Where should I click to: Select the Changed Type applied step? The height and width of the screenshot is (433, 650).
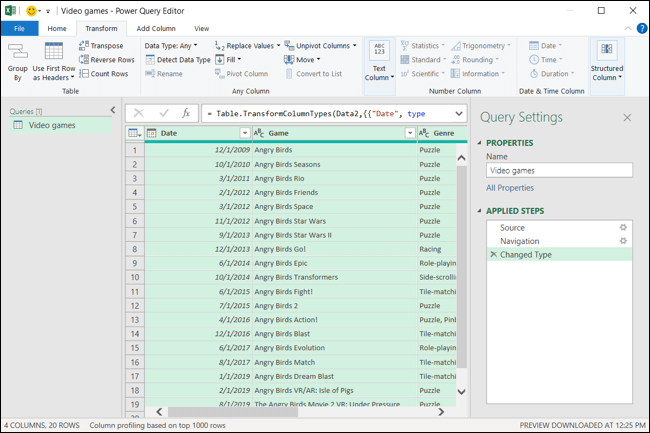pyautogui.click(x=559, y=254)
